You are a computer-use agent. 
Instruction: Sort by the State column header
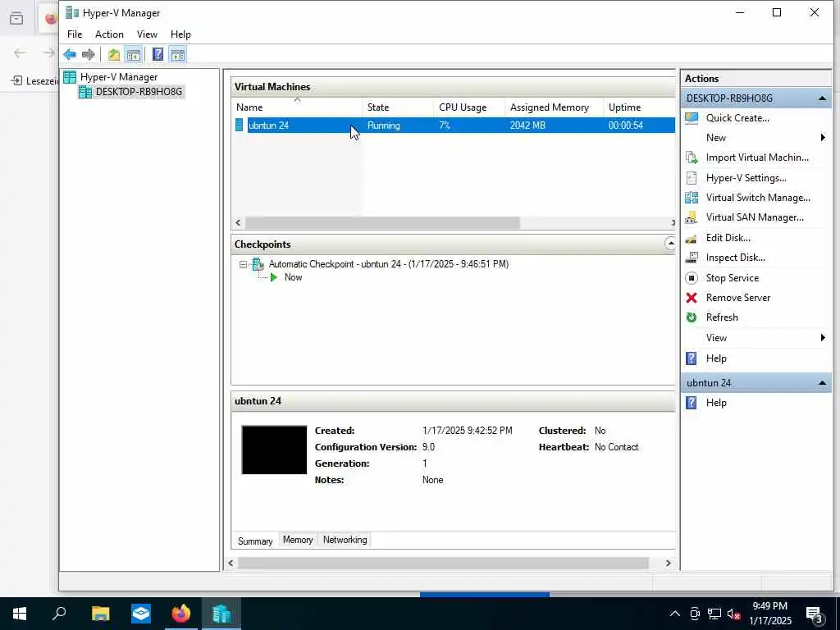point(398,107)
